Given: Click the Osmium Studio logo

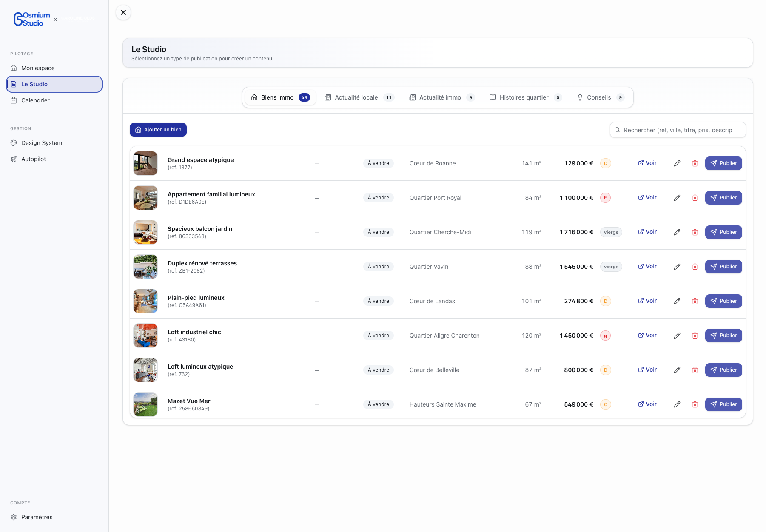Looking at the screenshot, I should pyautogui.click(x=32, y=19).
